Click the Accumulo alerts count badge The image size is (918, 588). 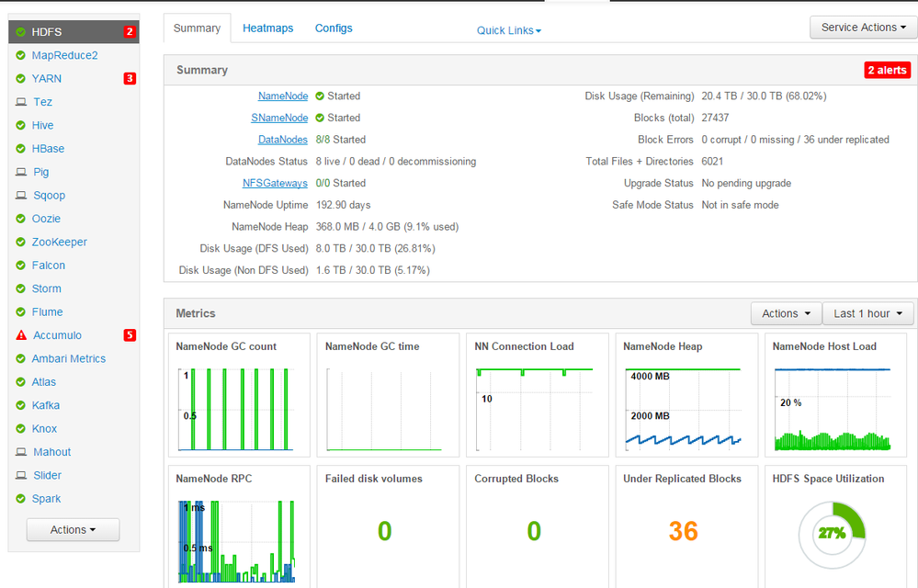coord(130,334)
